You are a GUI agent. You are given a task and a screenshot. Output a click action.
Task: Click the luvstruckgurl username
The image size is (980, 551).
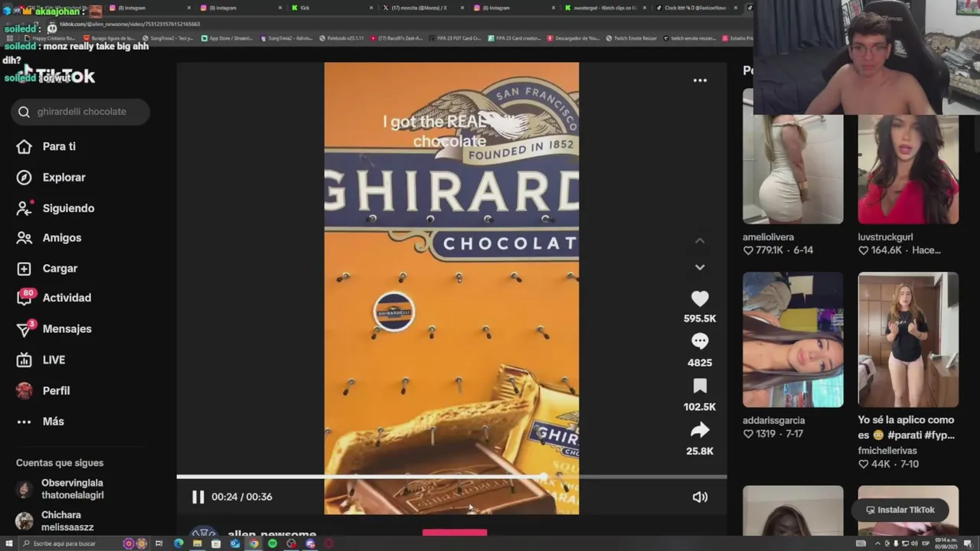coord(885,237)
